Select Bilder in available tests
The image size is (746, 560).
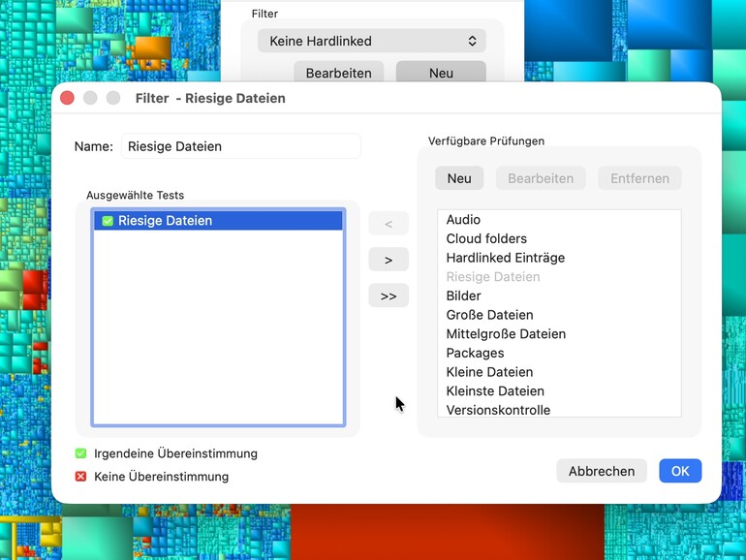click(559, 296)
